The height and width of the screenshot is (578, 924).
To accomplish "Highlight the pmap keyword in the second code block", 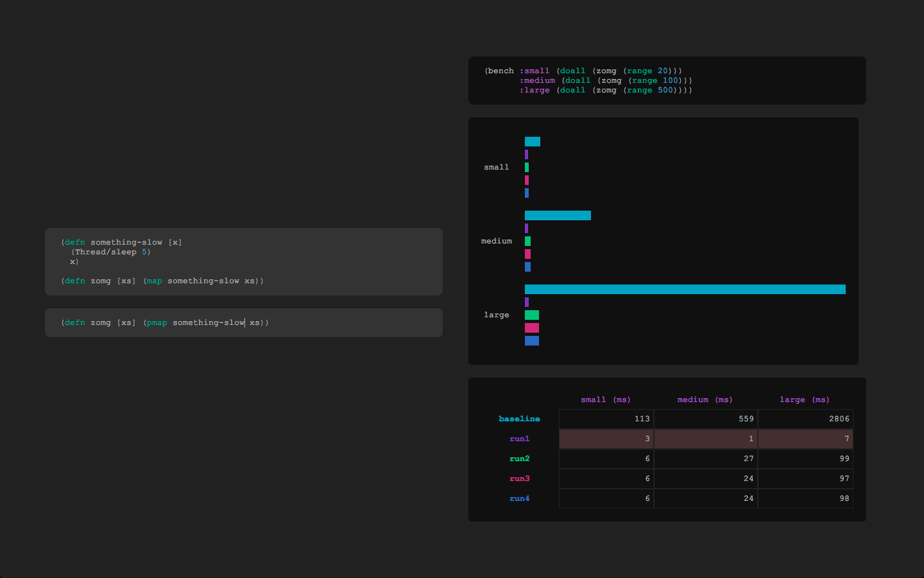I will coord(157,322).
